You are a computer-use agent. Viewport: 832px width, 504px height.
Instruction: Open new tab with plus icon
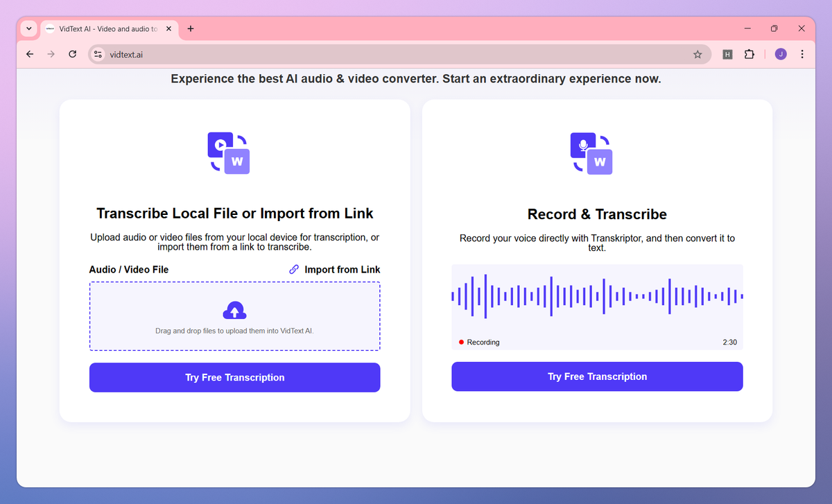(191, 28)
